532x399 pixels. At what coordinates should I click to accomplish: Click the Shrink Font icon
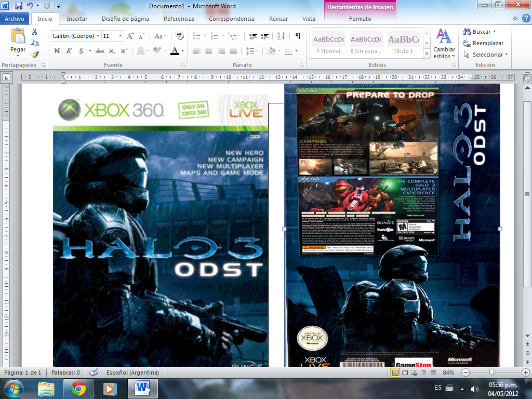point(142,36)
